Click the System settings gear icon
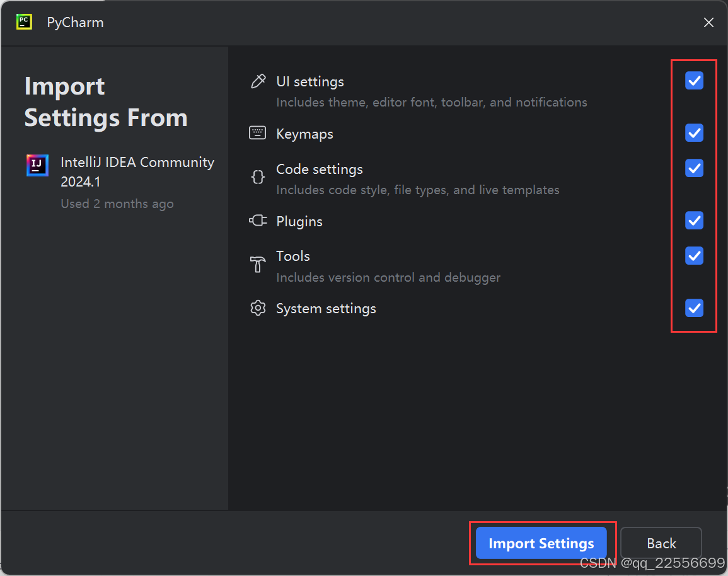Viewport: 728px width, 576px height. pos(258,308)
